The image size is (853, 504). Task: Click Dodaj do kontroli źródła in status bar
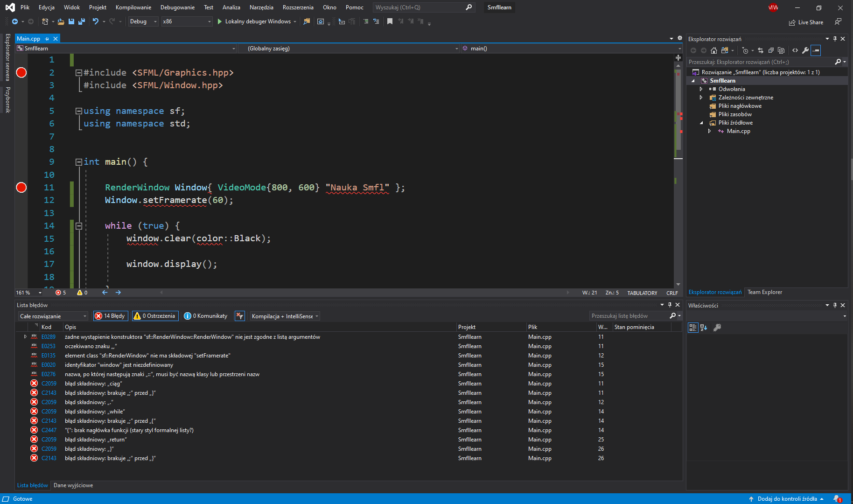[786, 499]
